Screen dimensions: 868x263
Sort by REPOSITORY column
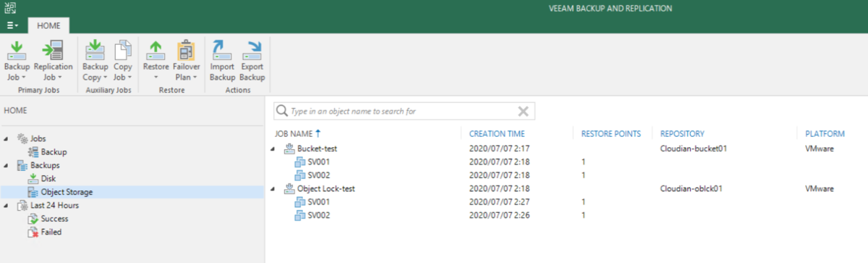coord(683,133)
